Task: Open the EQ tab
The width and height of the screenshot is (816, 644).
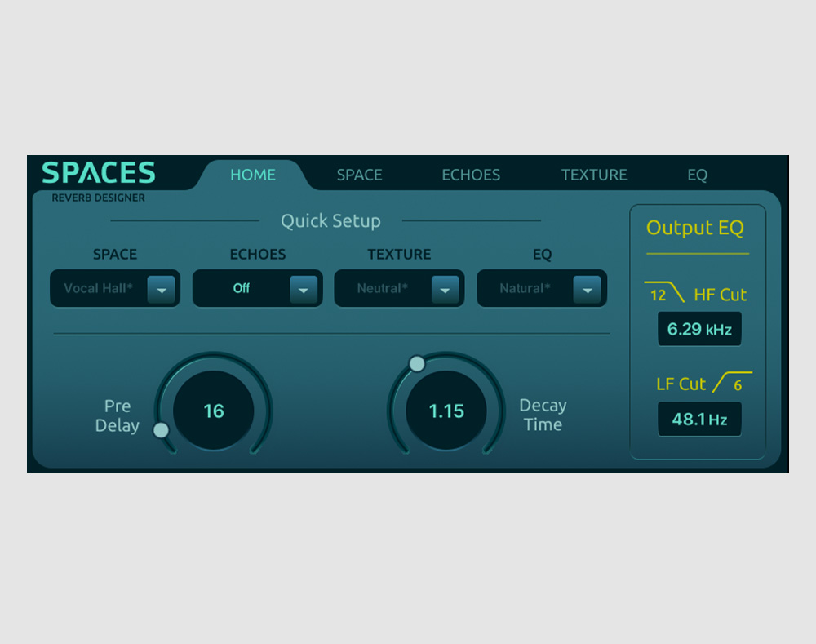Action: pos(698,175)
